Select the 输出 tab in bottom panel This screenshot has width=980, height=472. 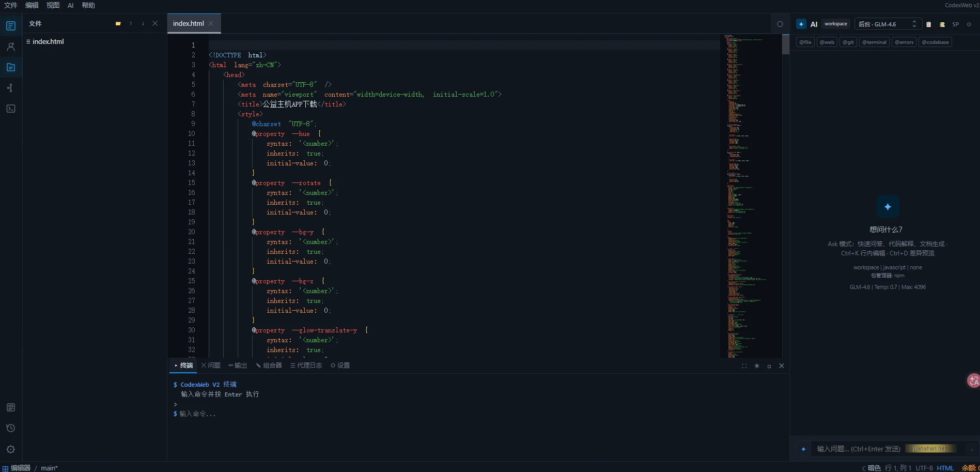pyautogui.click(x=238, y=366)
